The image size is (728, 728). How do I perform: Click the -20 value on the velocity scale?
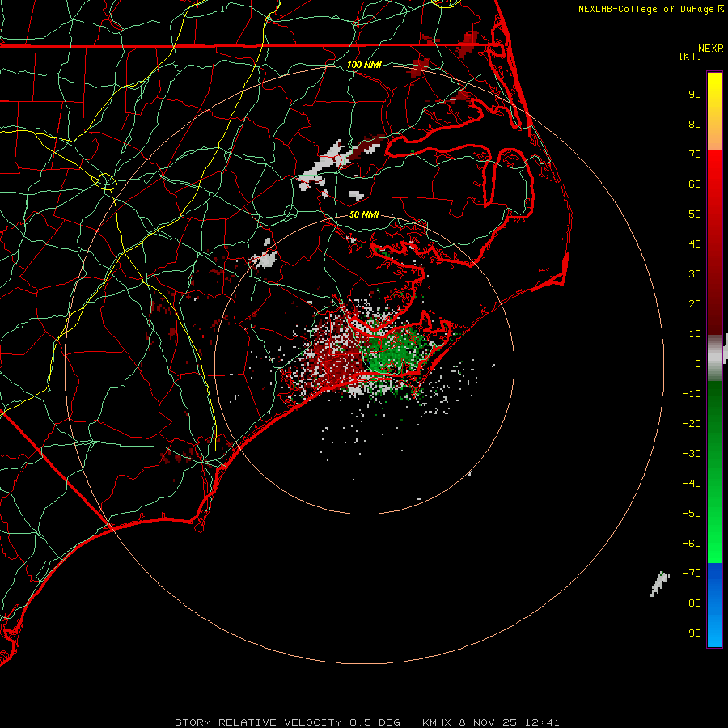click(692, 423)
